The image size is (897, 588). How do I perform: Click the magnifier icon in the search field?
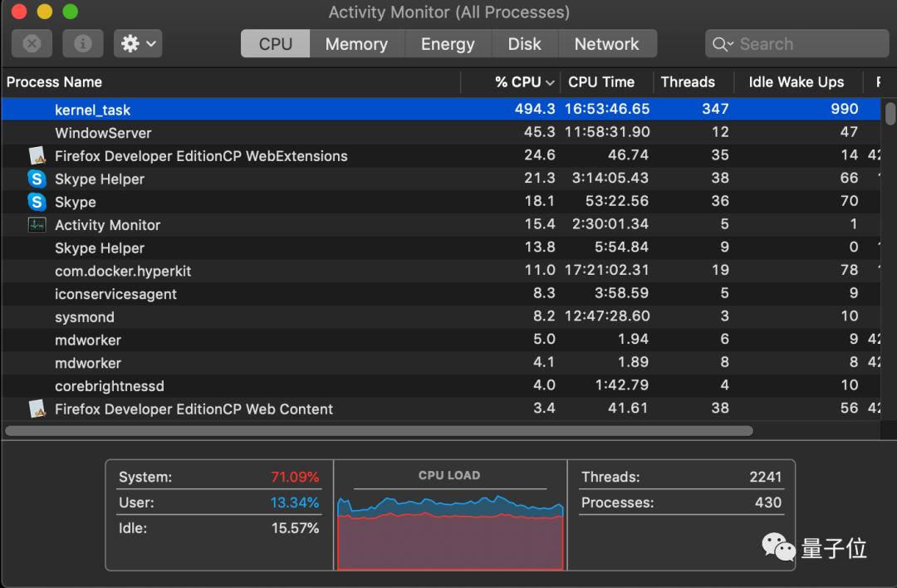[x=721, y=44]
